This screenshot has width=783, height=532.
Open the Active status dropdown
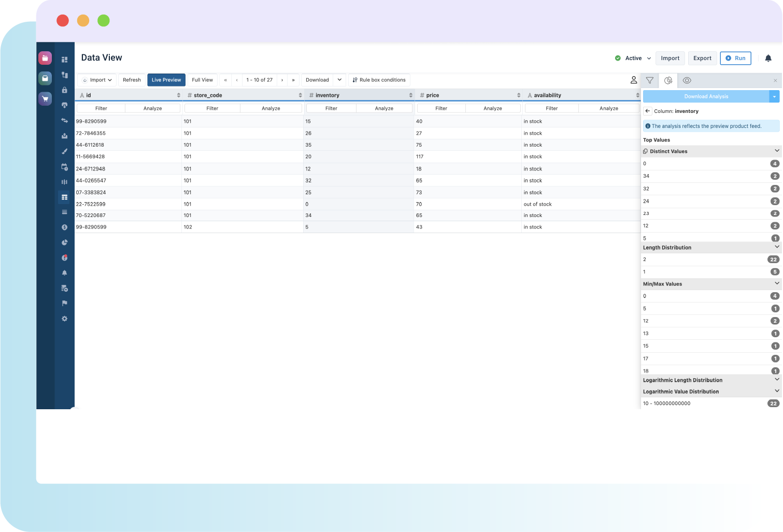click(649, 58)
